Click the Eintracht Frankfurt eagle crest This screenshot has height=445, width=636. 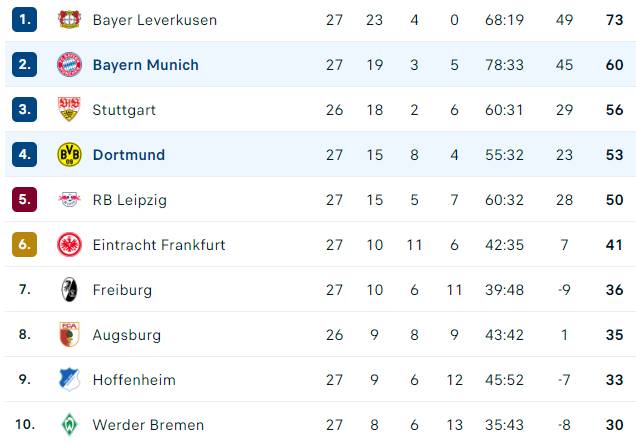coord(69,245)
